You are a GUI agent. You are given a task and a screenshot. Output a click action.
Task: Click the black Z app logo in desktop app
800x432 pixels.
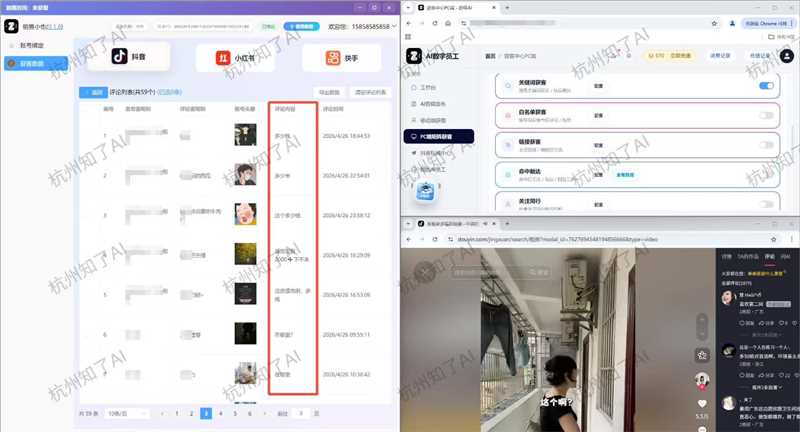[11, 26]
